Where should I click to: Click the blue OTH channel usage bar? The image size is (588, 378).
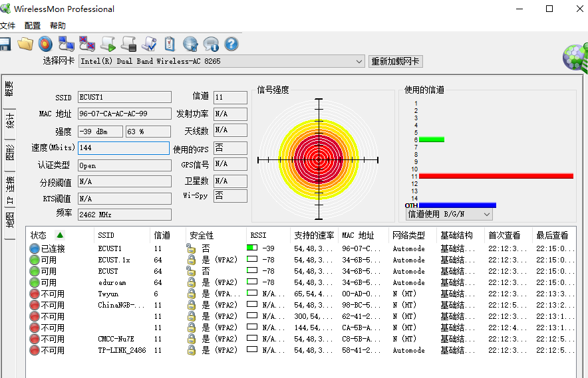[458, 205]
